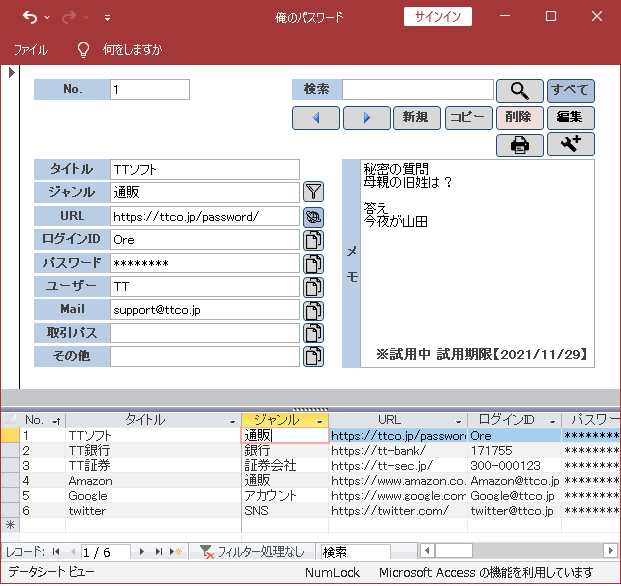Click the SNS genre cell
Screen dimensions: 621x586
pyautogui.click(x=285, y=511)
